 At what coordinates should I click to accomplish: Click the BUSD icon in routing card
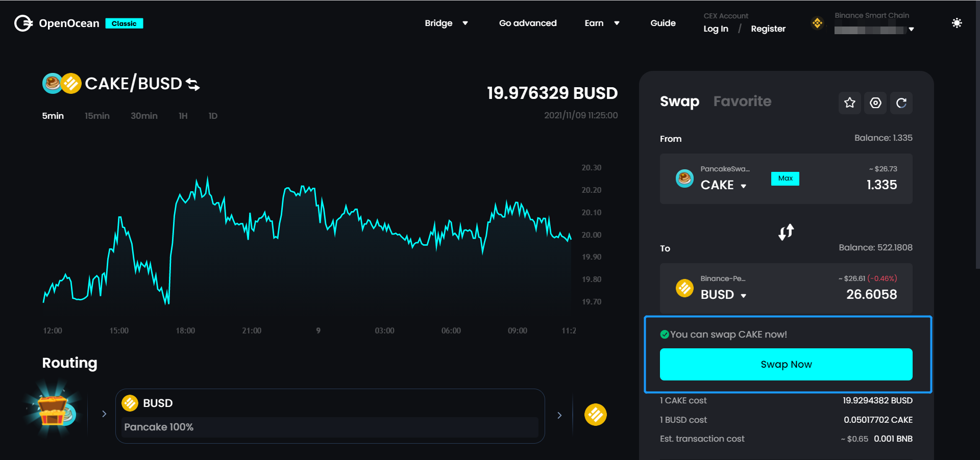tap(130, 403)
